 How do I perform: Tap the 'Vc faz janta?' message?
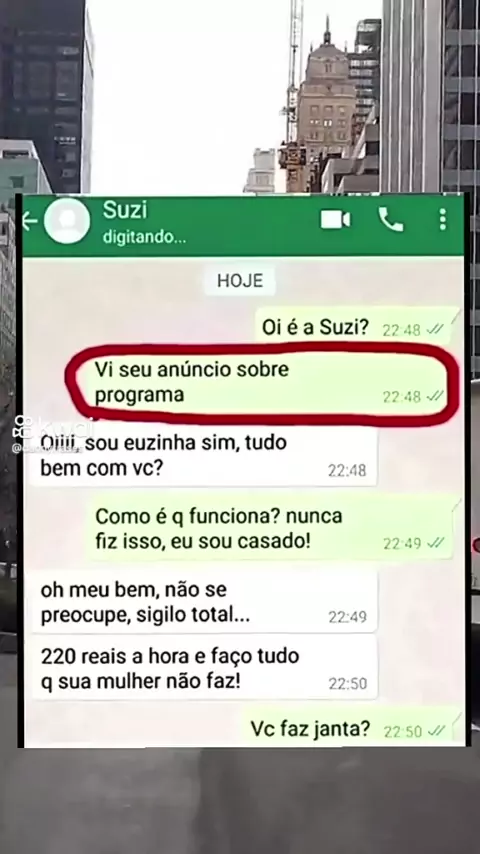tap(351, 729)
